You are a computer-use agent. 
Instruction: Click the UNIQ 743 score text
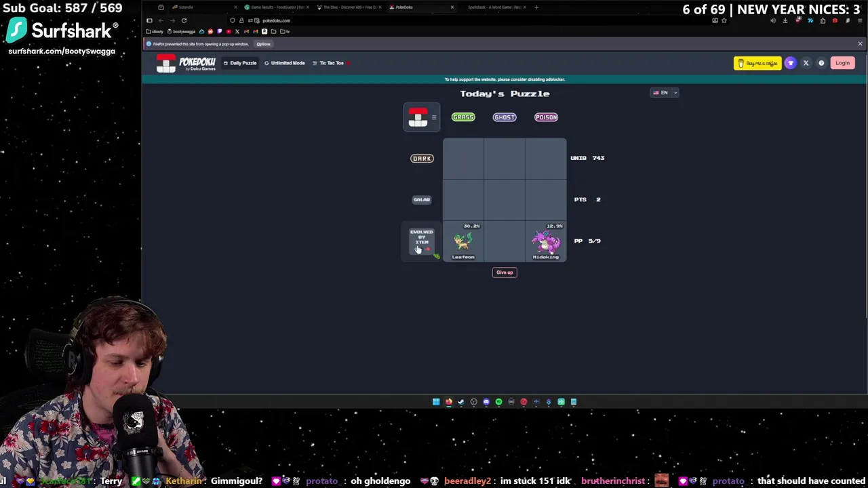[x=587, y=158]
